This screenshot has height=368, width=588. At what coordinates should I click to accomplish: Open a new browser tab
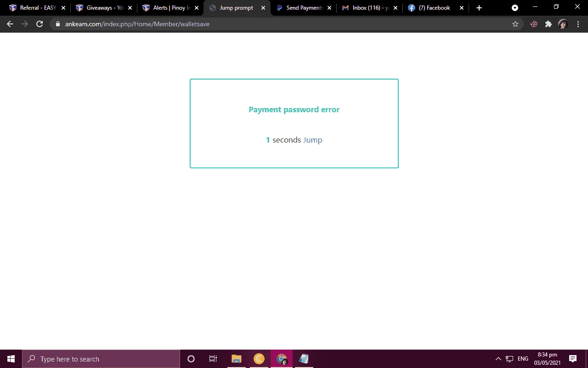479,8
